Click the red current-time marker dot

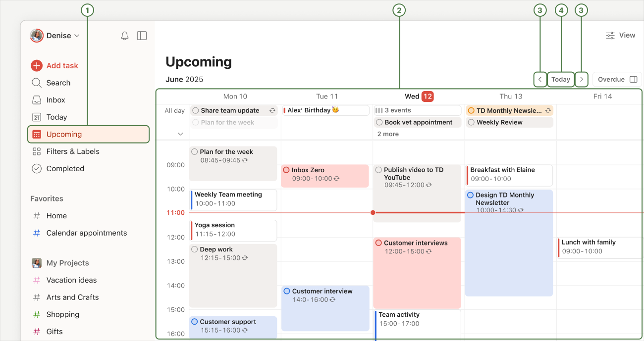click(x=373, y=213)
